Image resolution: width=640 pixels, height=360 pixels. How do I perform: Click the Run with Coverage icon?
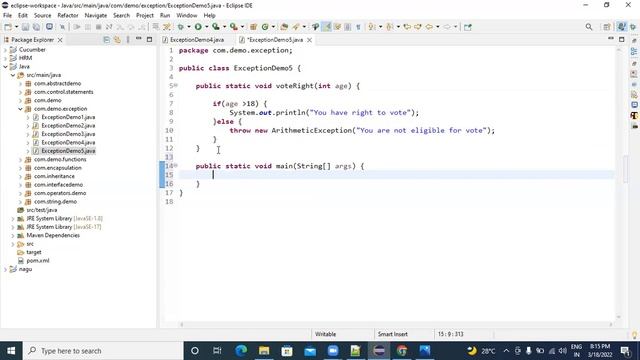pos(216,27)
